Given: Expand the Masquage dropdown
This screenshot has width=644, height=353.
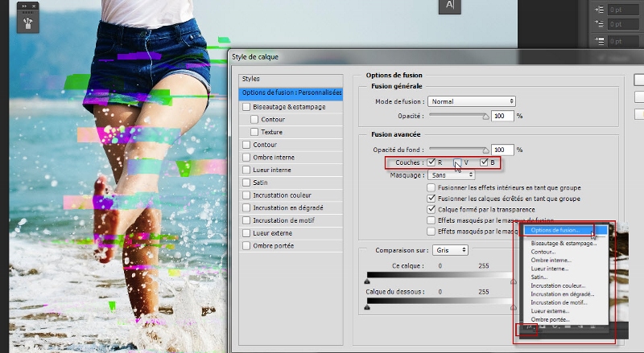Looking at the screenshot, I should click(451, 174).
